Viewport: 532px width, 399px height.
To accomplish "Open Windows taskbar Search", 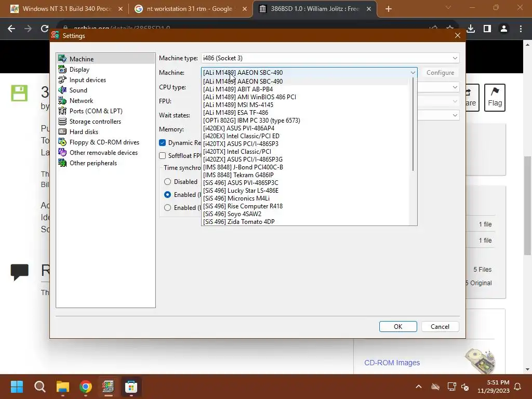I will click(39, 387).
